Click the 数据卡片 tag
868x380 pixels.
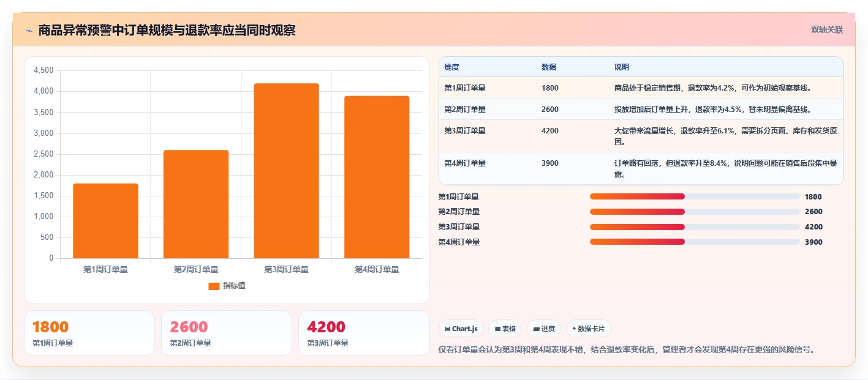[588, 329]
